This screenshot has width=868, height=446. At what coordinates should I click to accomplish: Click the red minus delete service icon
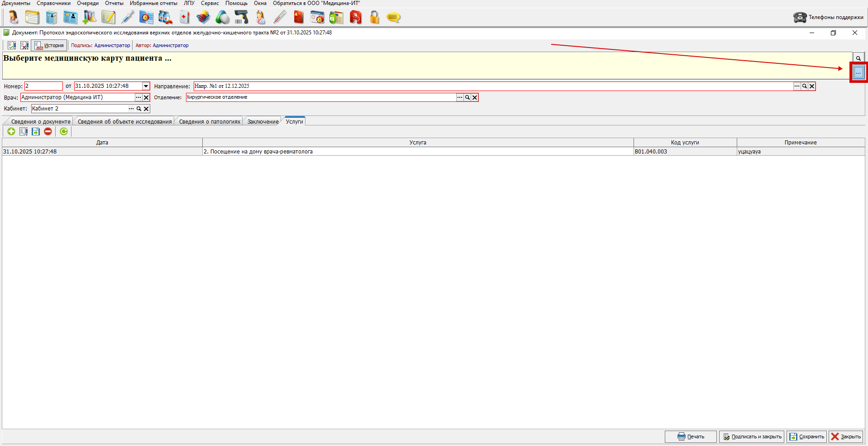click(x=48, y=131)
